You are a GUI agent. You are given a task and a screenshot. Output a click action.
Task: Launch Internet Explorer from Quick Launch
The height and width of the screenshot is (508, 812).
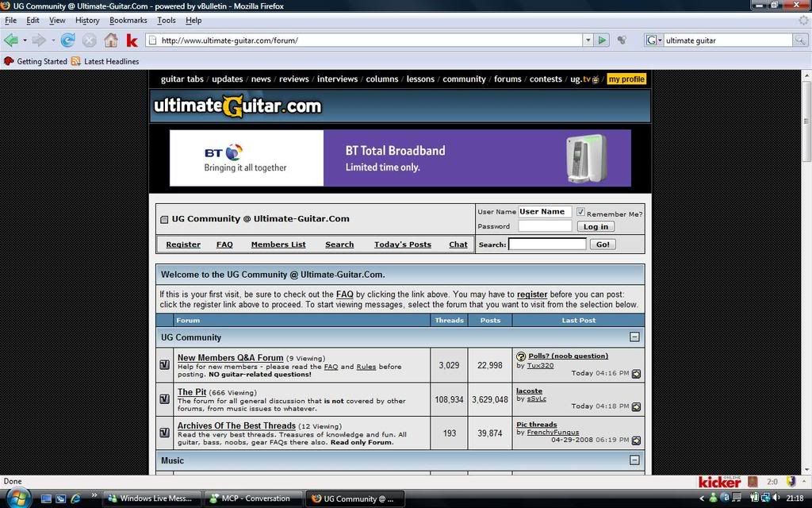(75, 498)
